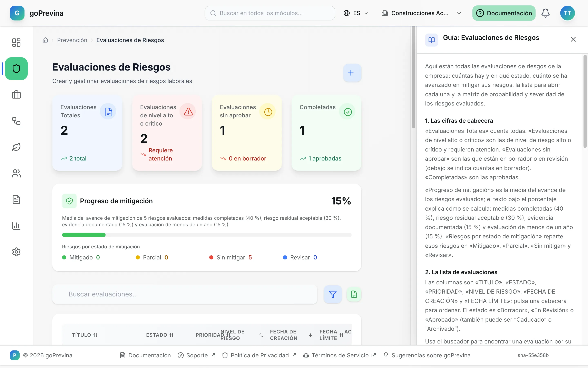
Task: Open the leaf environment icon in sidebar
Action: pos(16,147)
